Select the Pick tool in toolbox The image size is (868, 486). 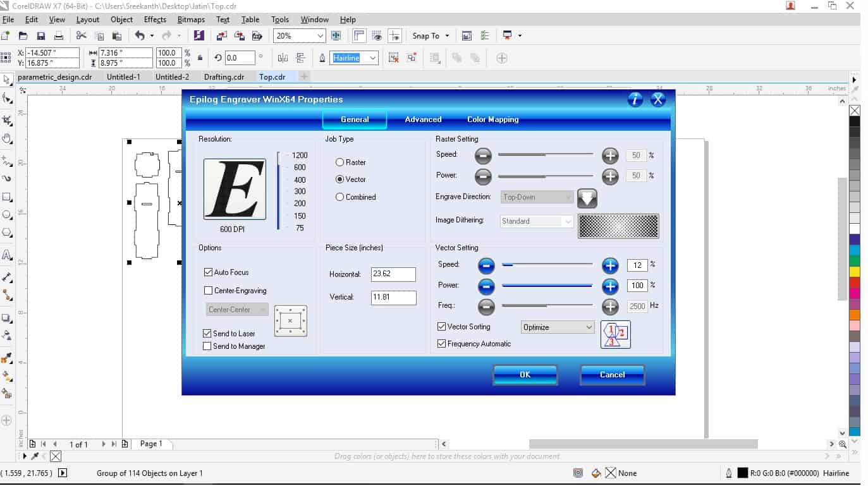(x=7, y=80)
